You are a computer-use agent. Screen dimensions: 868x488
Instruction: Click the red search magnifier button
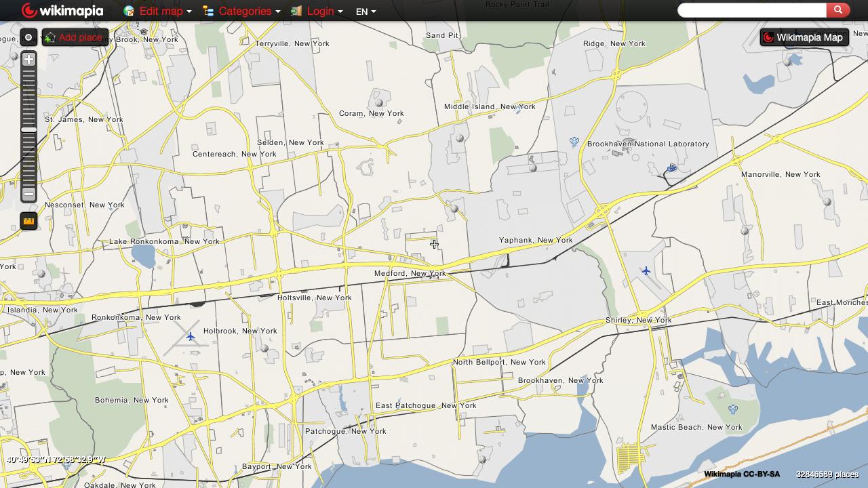tap(837, 10)
